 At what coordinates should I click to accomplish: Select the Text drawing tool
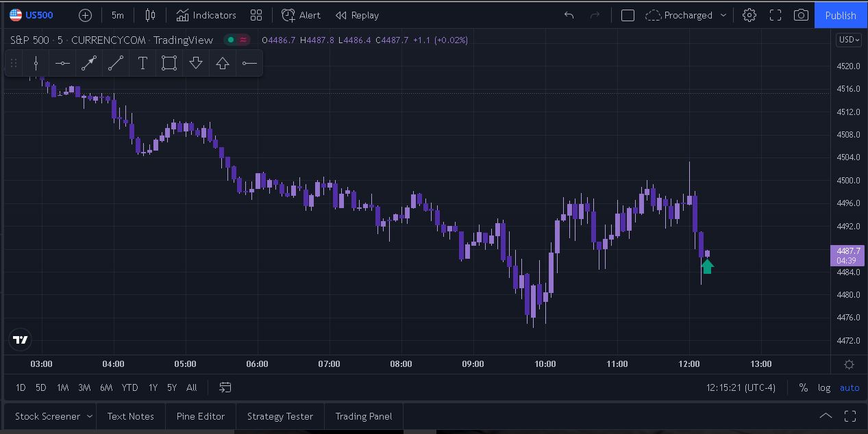[142, 64]
